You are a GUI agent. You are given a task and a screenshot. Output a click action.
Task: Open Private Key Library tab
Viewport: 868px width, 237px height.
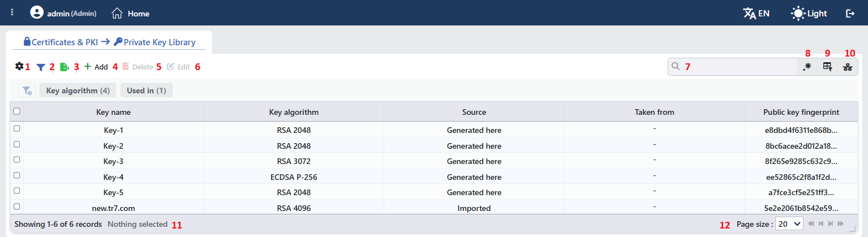click(154, 42)
